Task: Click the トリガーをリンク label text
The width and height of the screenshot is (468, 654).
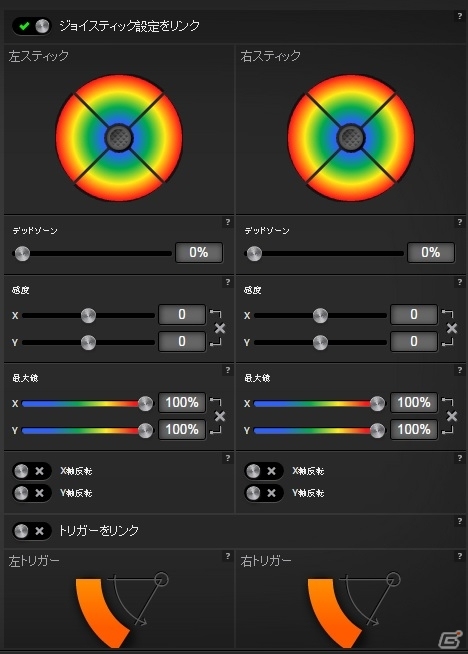Action: 98,531
